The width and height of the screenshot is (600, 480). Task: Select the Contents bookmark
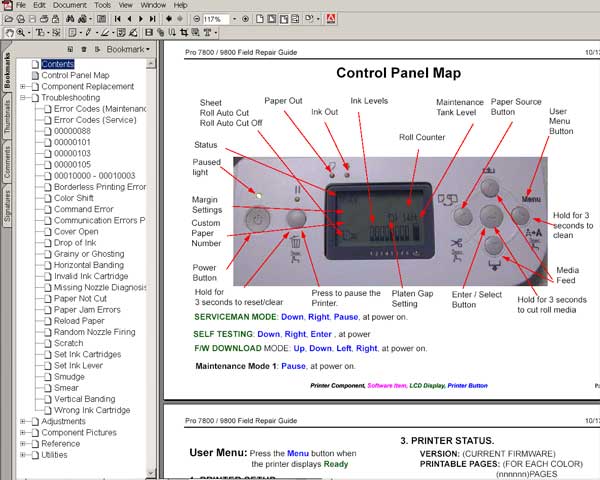pyautogui.click(x=58, y=64)
